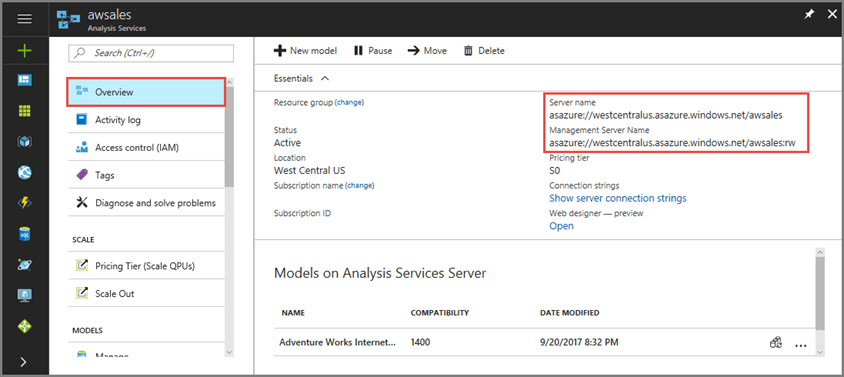Image resolution: width=844 pixels, height=377 pixels.
Task: Expand the sidebar with the More services chevron
Action: [24, 361]
